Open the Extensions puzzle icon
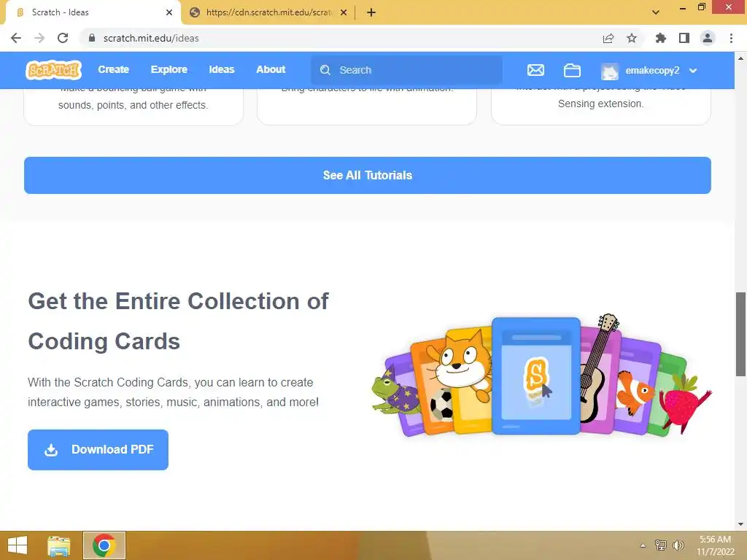The height and width of the screenshot is (560, 747). pyautogui.click(x=661, y=38)
